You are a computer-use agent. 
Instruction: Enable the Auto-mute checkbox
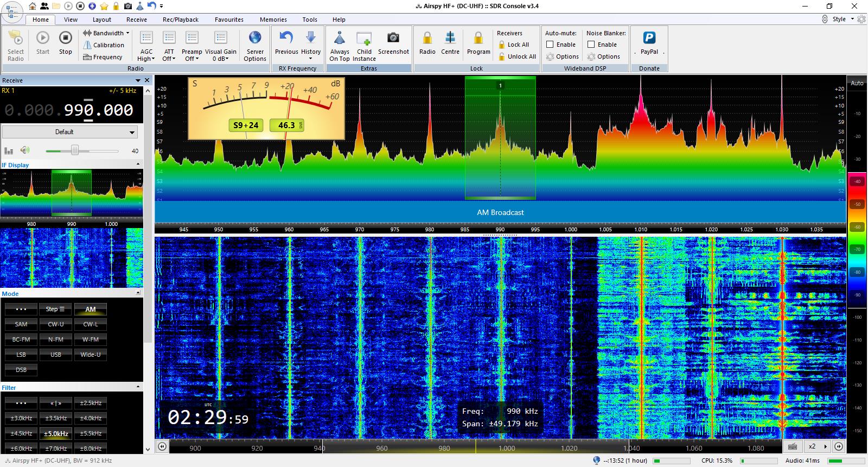click(550, 45)
